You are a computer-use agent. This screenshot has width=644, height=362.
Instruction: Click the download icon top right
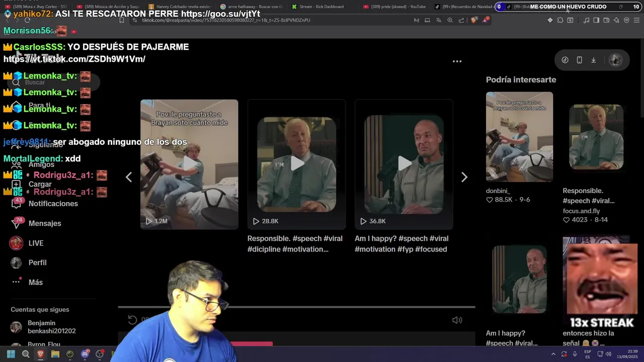(x=594, y=60)
